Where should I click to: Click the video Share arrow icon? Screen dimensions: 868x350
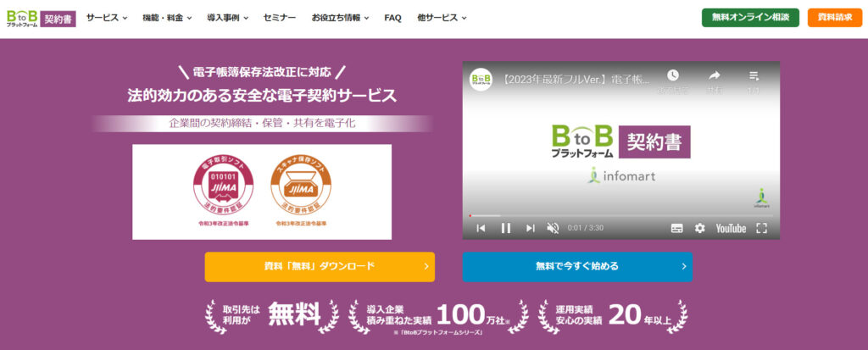pyautogui.click(x=714, y=75)
